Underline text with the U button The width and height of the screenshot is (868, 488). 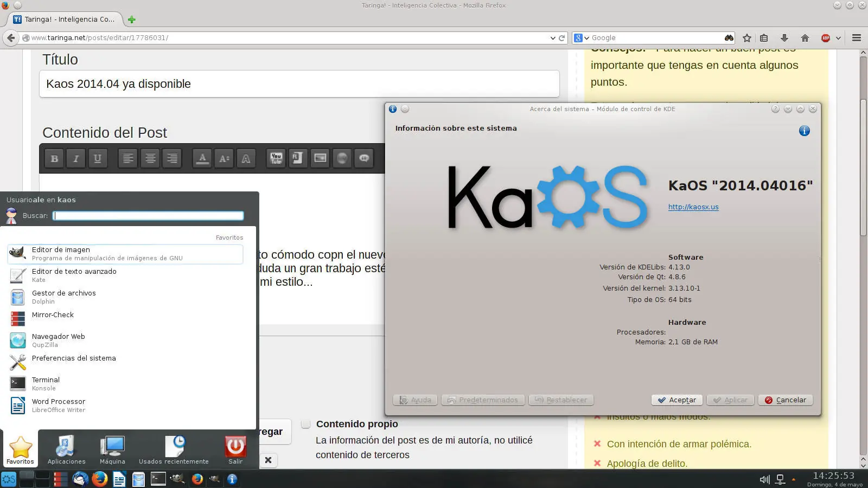click(x=98, y=158)
